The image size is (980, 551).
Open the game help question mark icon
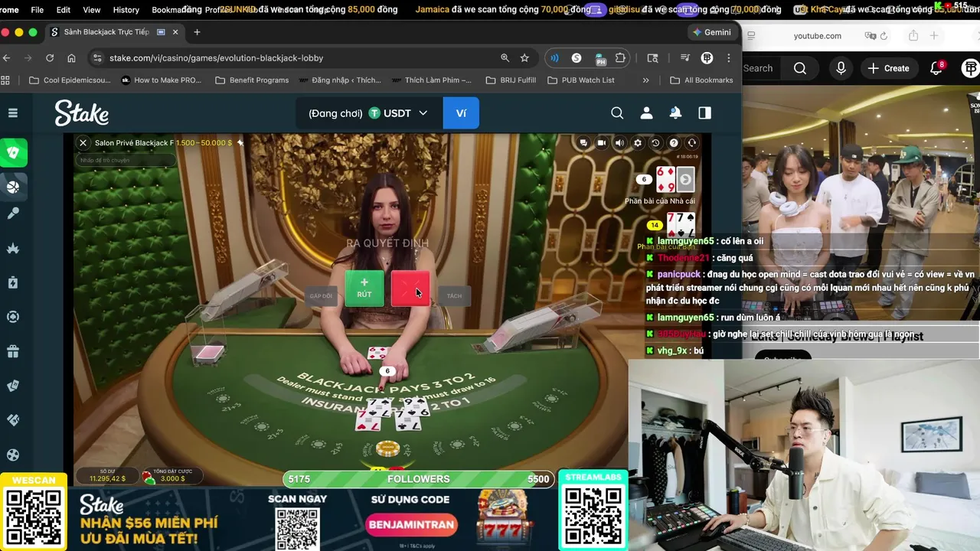674,143
